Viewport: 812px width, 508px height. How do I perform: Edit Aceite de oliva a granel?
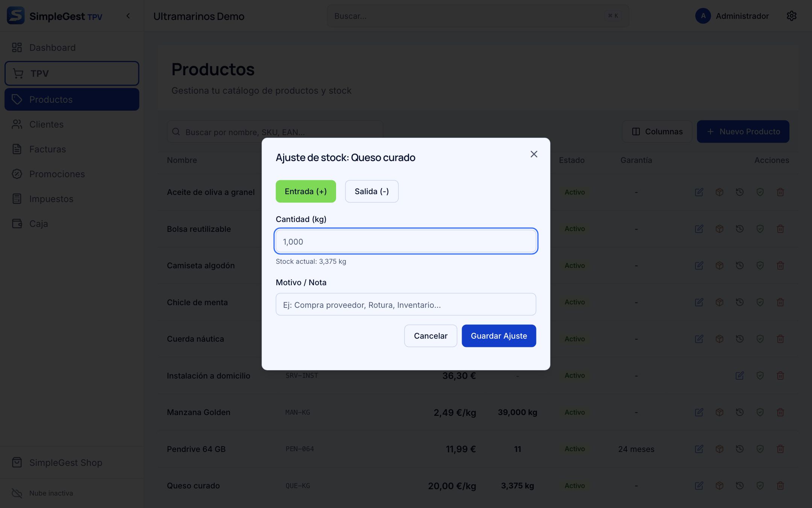point(699,192)
